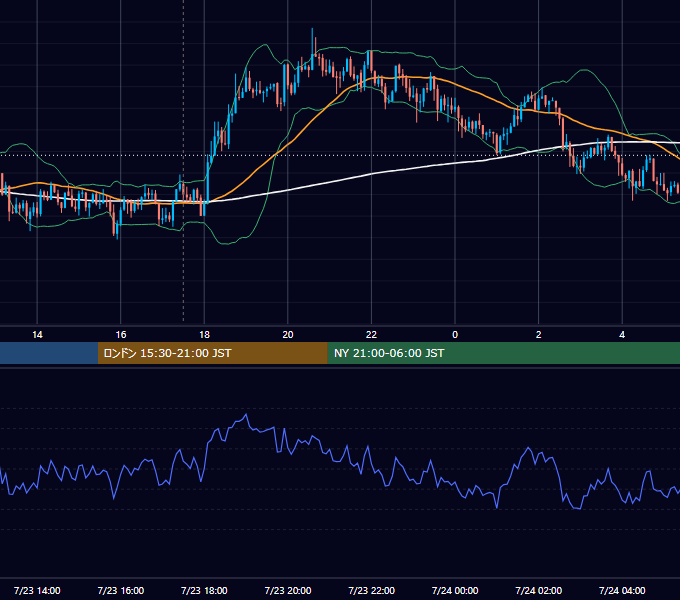Click the 7/23 18:00 date label

tap(204, 590)
